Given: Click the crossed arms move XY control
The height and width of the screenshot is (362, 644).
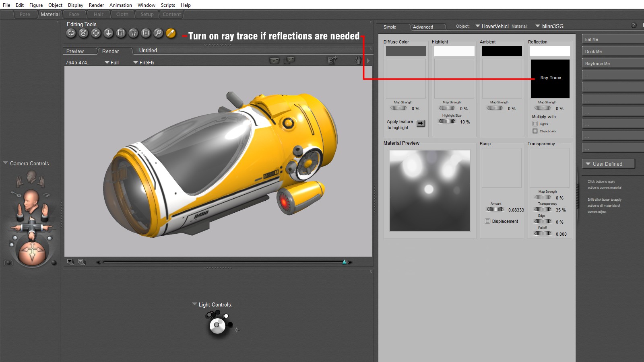Looking at the screenshot, I should pos(31,228).
